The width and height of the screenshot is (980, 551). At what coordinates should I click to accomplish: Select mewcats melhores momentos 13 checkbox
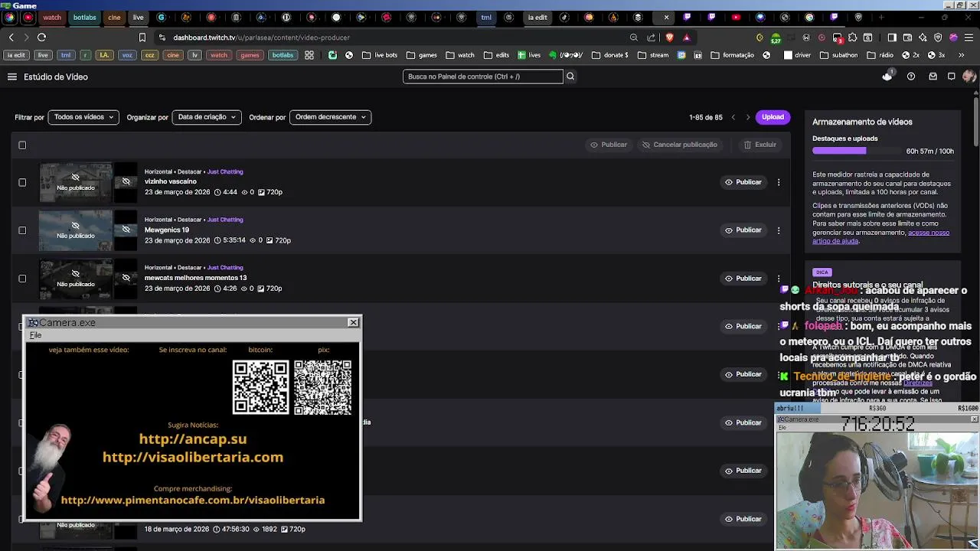click(22, 279)
